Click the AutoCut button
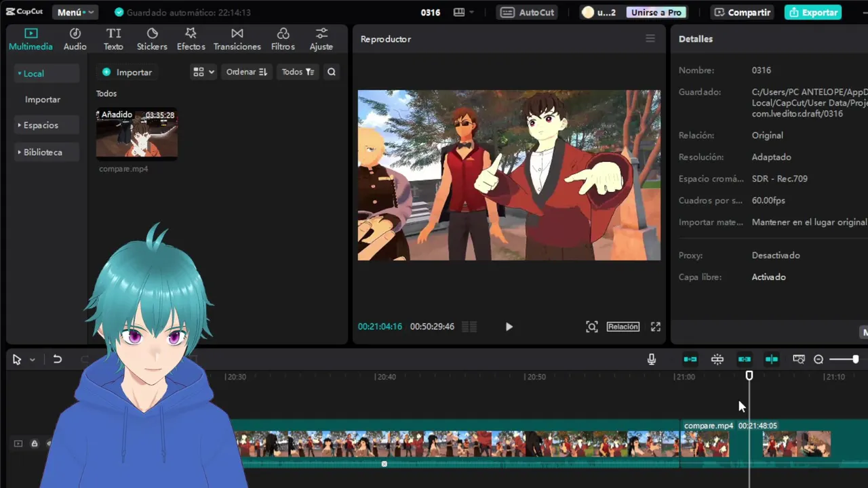The image size is (868, 488). [x=528, y=12]
